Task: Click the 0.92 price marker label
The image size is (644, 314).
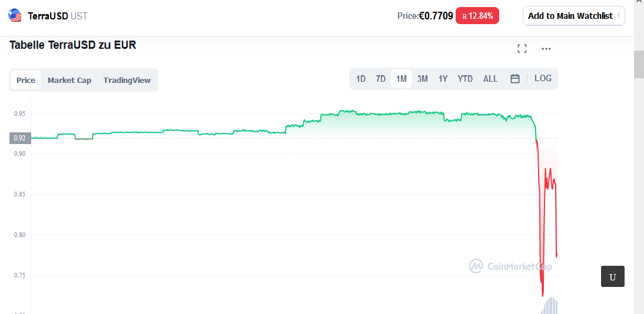Action: (x=19, y=138)
